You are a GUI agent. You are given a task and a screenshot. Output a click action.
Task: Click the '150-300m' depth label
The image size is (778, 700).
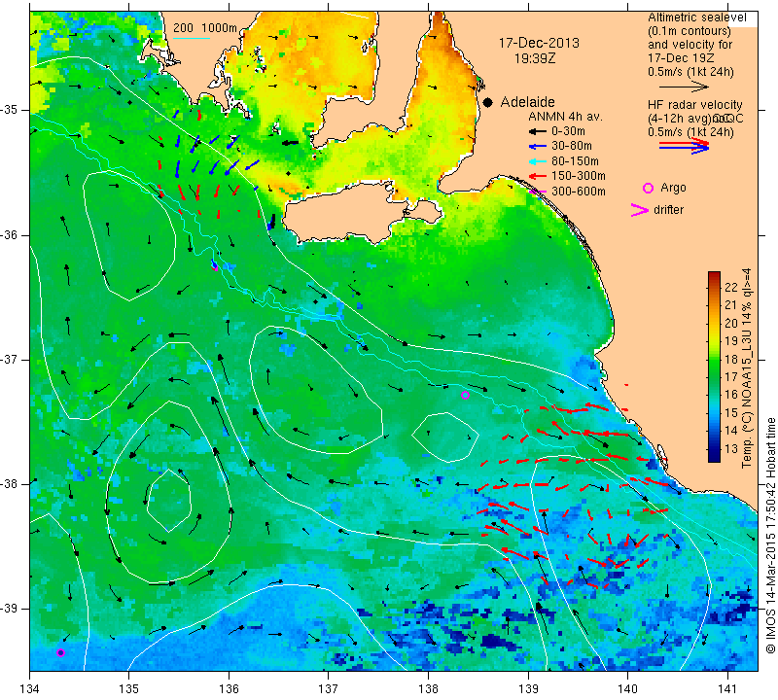click(x=579, y=176)
